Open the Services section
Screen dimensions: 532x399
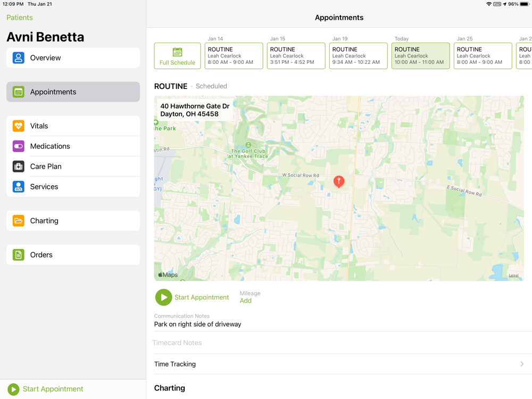pyautogui.click(x=73, y=187)
